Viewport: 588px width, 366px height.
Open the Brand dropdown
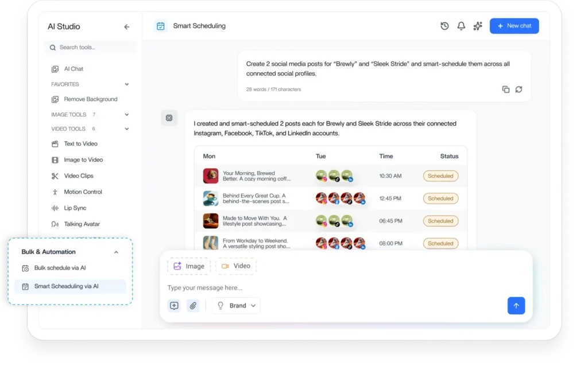click(x=236, y=306)
